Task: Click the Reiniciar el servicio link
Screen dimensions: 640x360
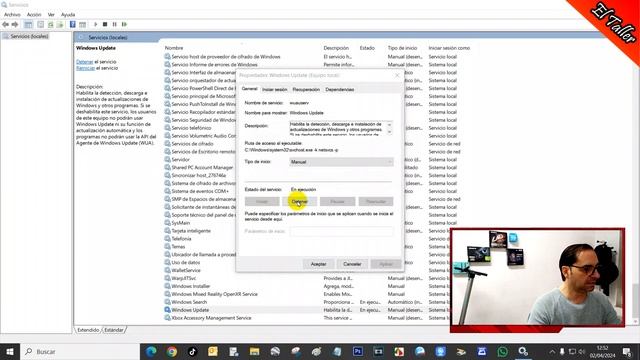Action: (85, 68)
